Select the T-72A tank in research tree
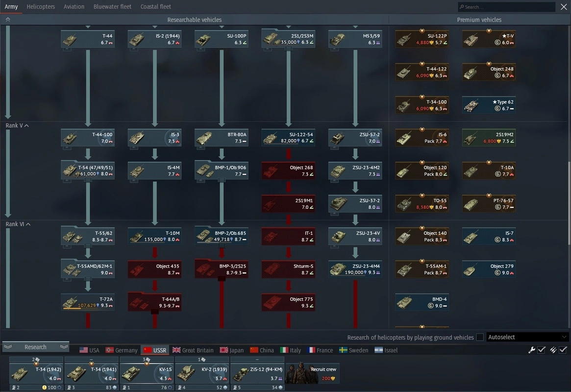This screenshot has width=571, height=392. tap(88, 302)
